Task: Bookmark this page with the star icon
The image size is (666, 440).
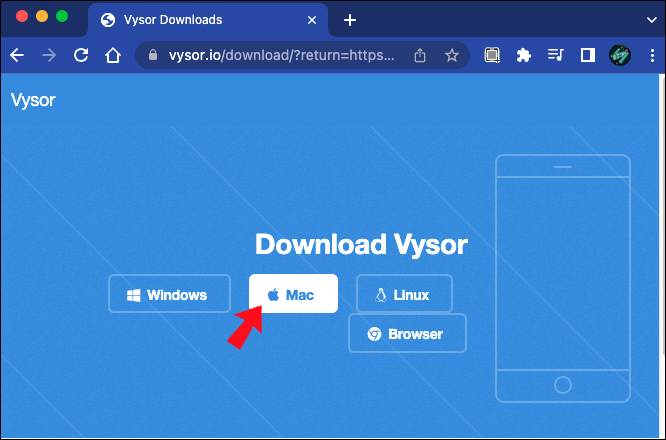Action: point(452,55)
